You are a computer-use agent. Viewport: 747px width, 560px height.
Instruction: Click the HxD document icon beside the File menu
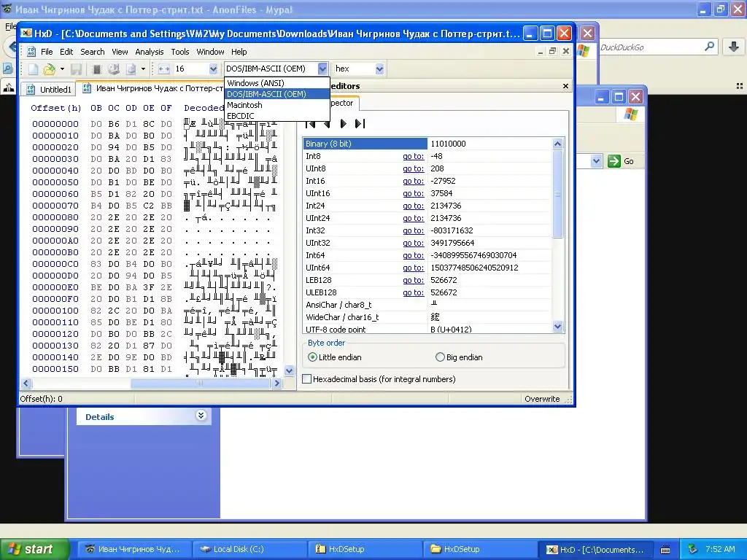(31, 52)
